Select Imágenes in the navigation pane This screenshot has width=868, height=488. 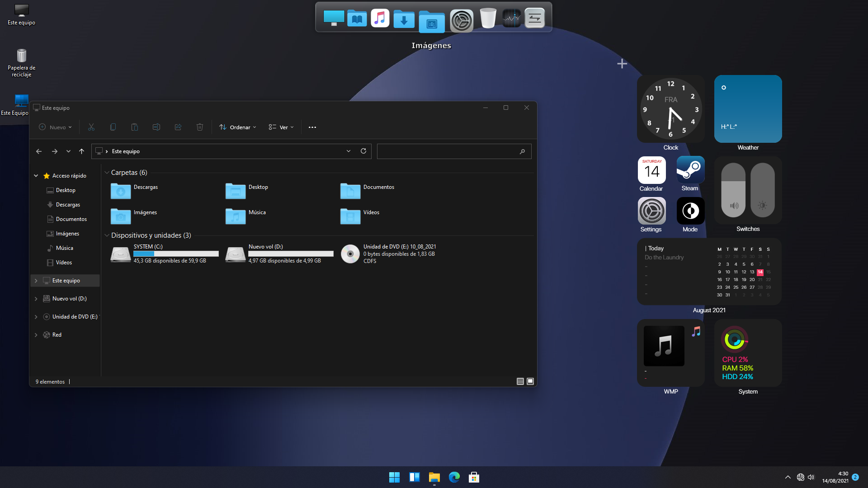pos(67,234)
